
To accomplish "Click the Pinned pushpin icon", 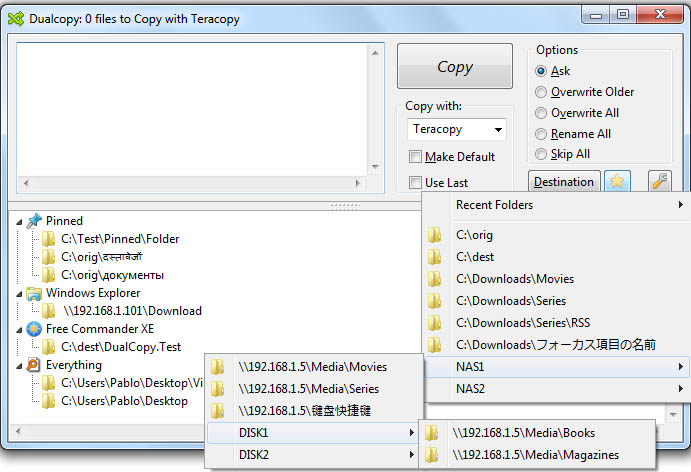I will (35, 220).
